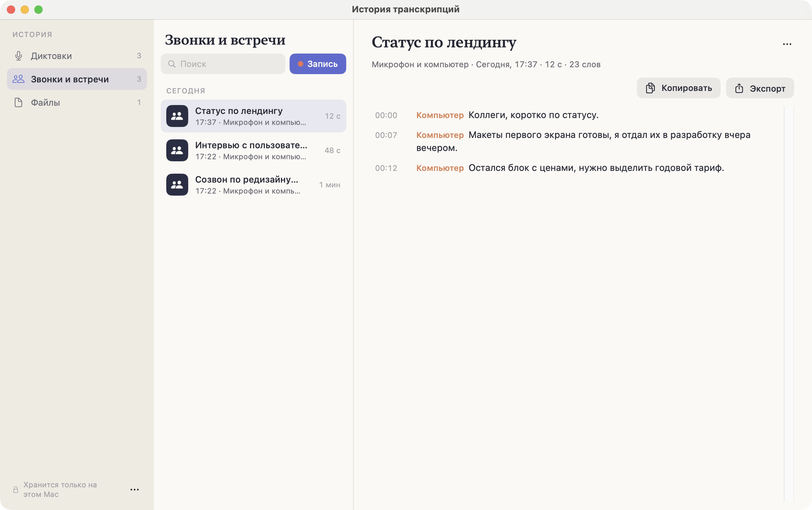Copy the transcript with Копировать

[679, 88]
